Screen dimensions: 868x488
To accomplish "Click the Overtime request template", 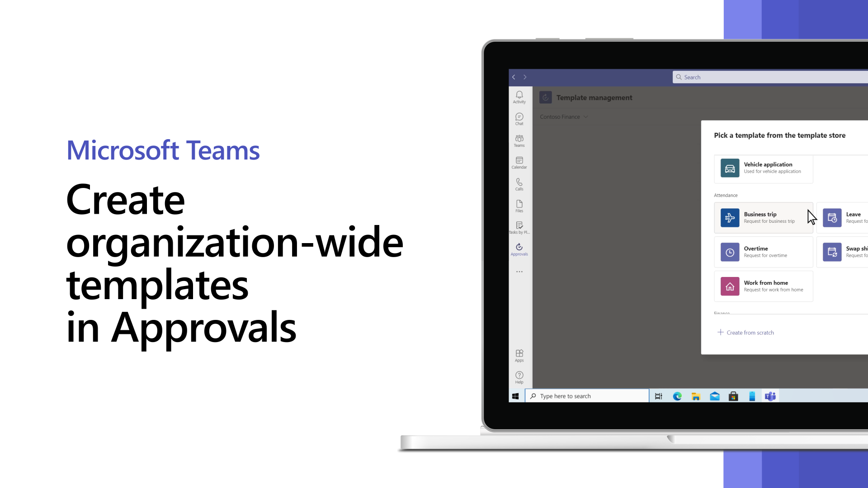I will pos(764,251).
